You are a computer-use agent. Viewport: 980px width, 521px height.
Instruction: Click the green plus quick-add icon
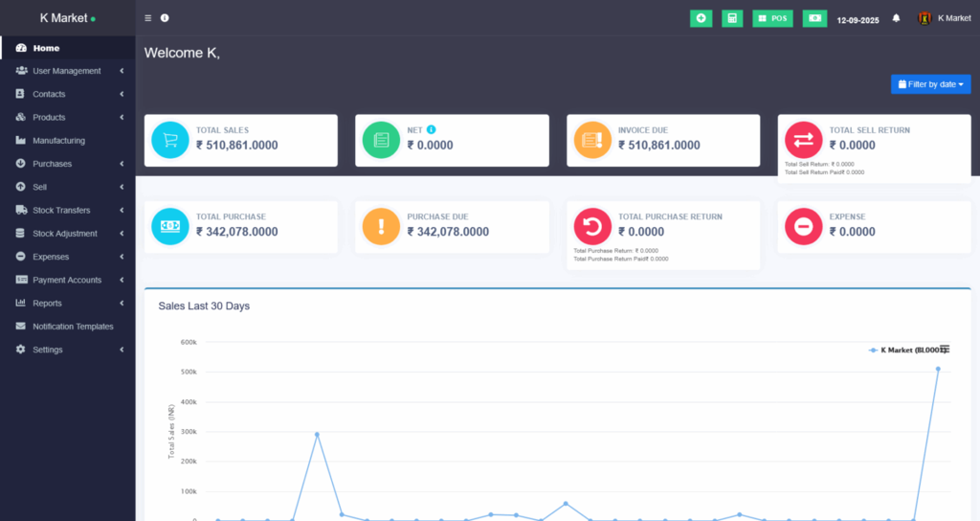tap(701, 18)
